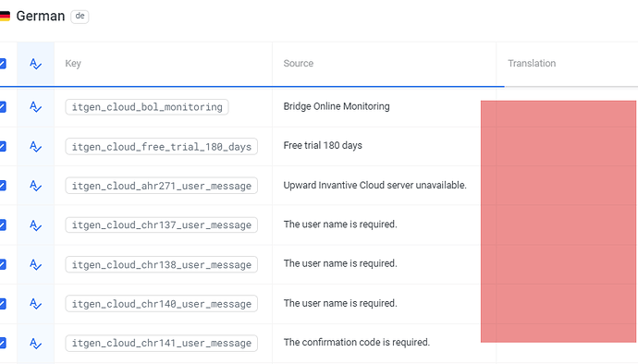Click the translation-check icon for itgen_cloud_chr140_user_message
638x364 pixels.
click(x=35, y=304)
